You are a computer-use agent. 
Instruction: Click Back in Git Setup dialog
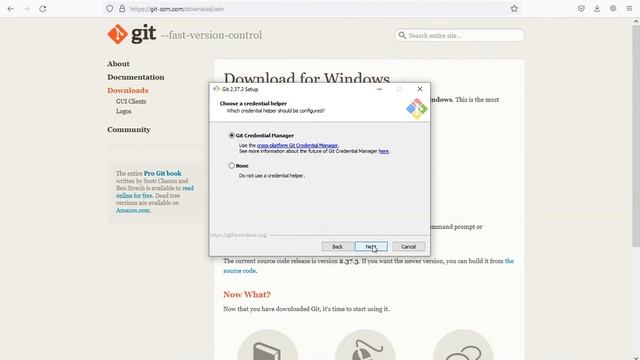(x=337, y=247)
